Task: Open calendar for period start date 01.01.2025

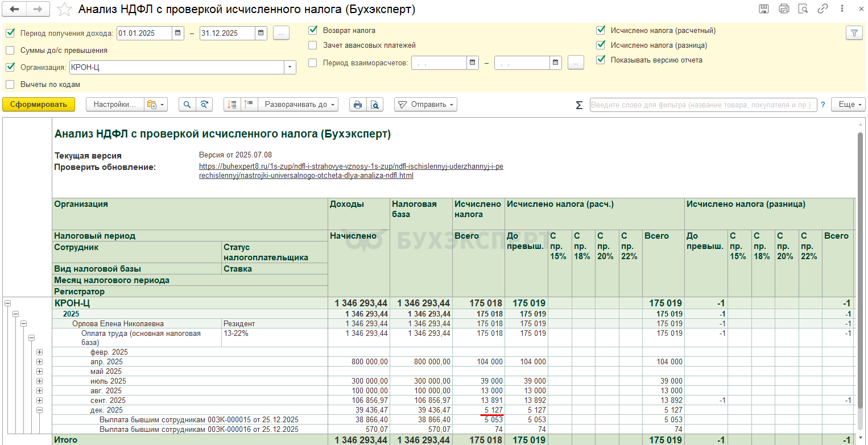Action: tap(178, 33)
